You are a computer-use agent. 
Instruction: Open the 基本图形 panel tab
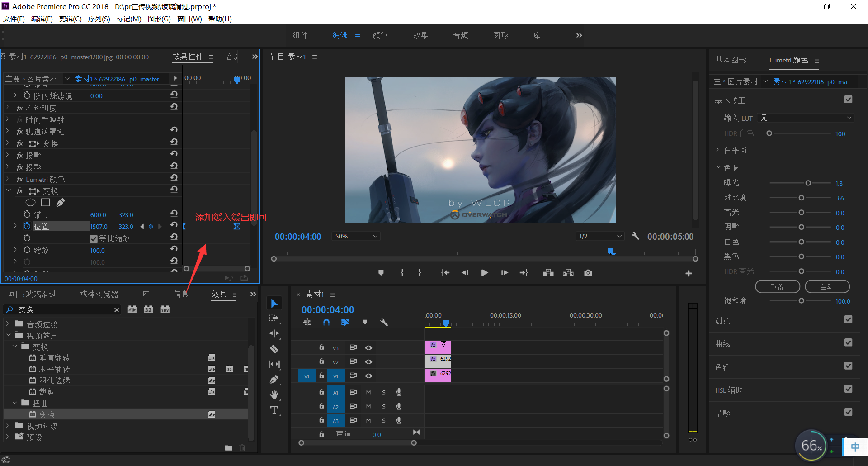pos(731,60)
